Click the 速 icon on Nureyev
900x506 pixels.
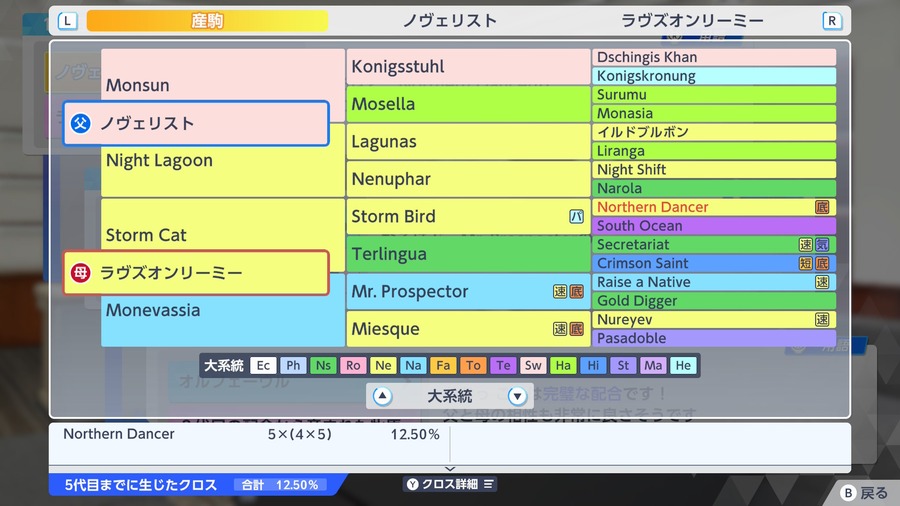(822, 320)
